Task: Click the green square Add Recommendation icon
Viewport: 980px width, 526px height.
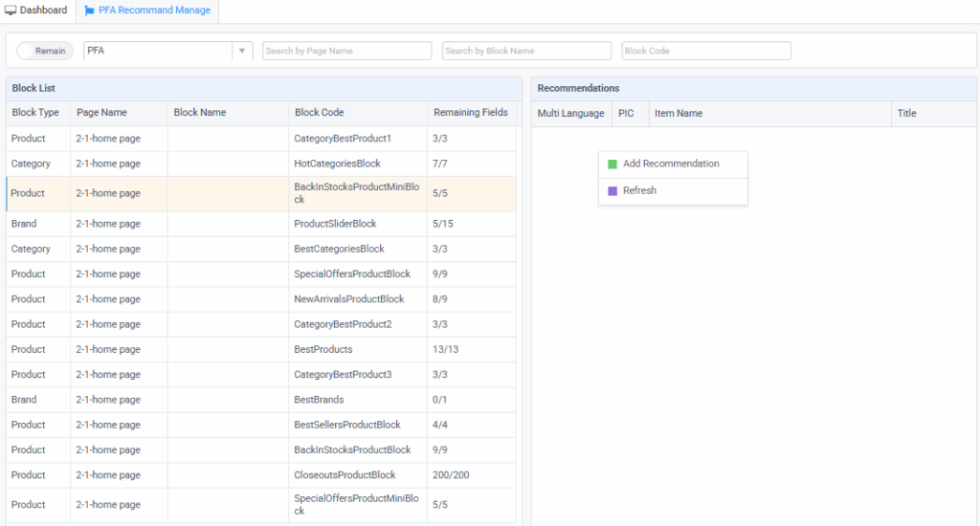Action: point(612,164)
